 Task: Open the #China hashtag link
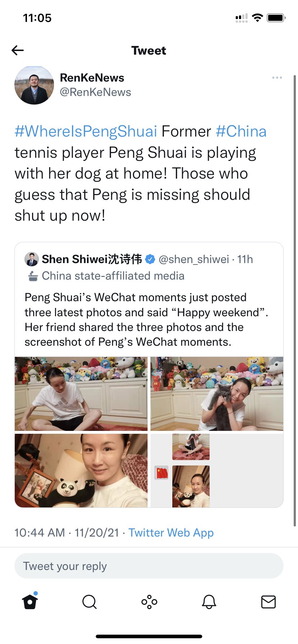pyautogui.click(x=241, y=132)
